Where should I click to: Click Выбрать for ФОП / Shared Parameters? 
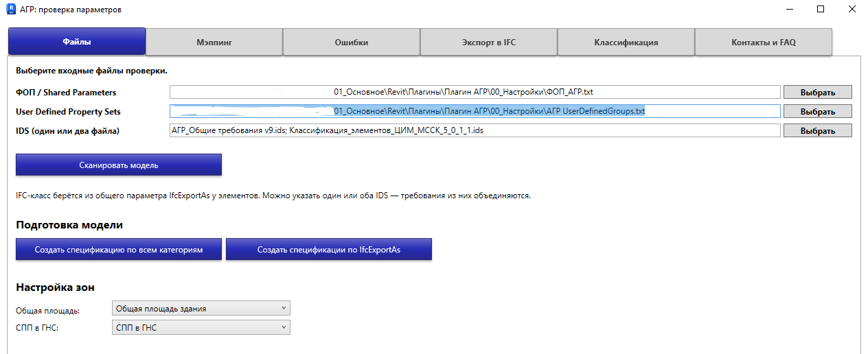(x=818, y=92)
